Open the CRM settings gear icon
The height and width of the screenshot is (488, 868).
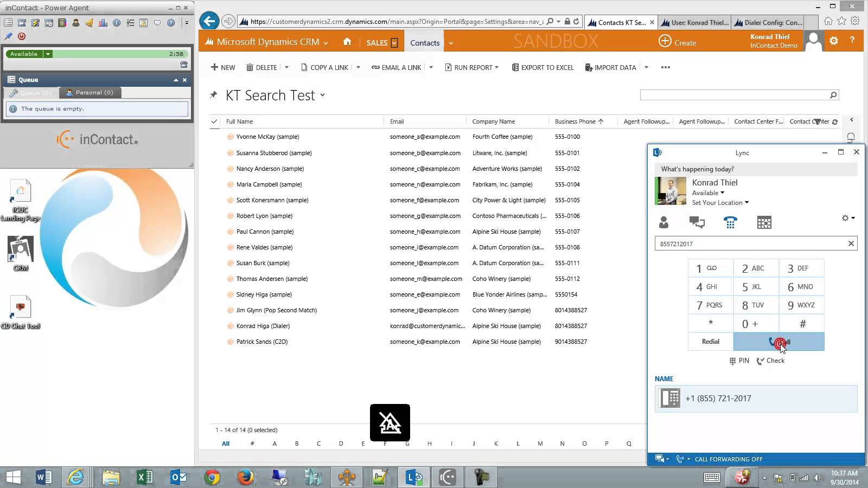click(x=834, y=41)
